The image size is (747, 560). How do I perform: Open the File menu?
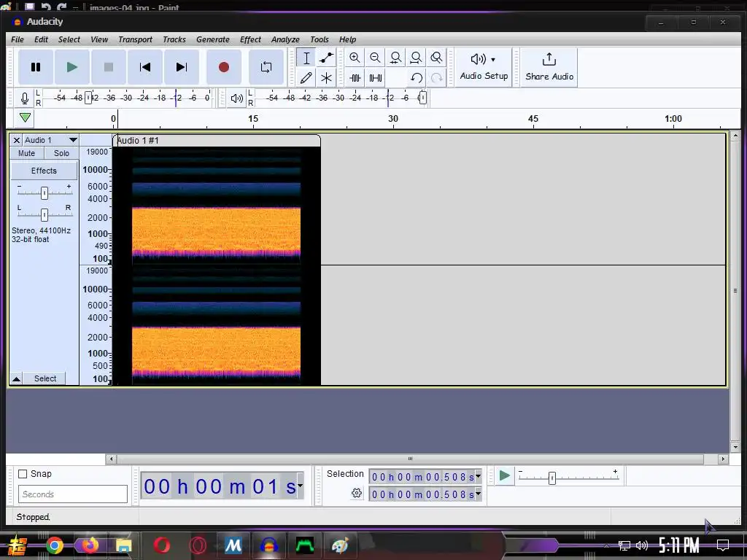click(x=18, y=39)
